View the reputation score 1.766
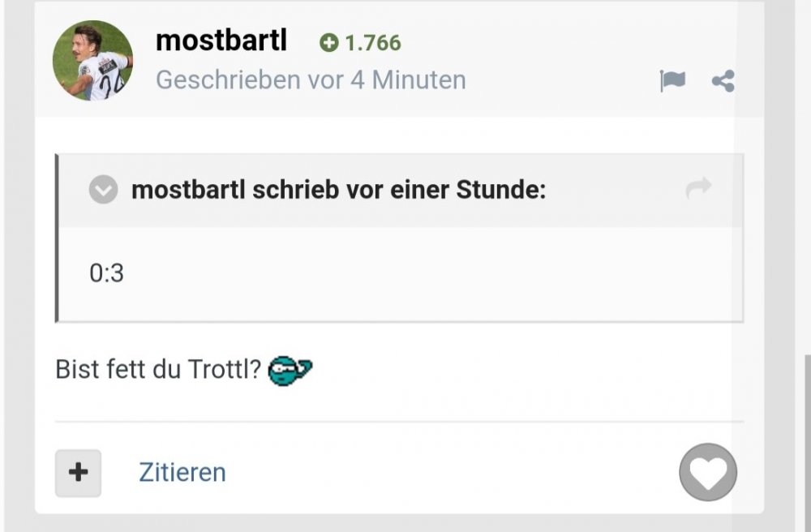The image size is (811, 532). [x=373, y=43]
